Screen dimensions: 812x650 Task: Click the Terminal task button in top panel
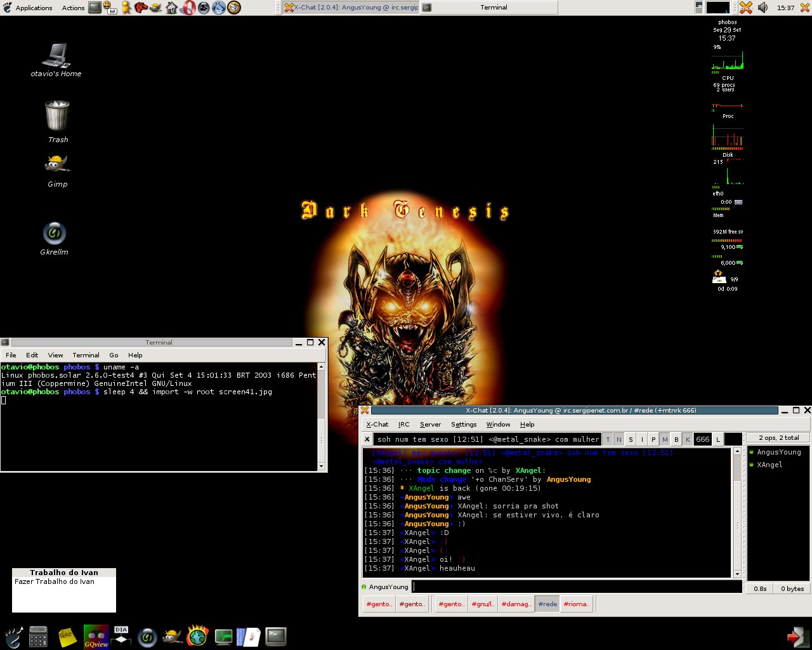coord(488,8)
